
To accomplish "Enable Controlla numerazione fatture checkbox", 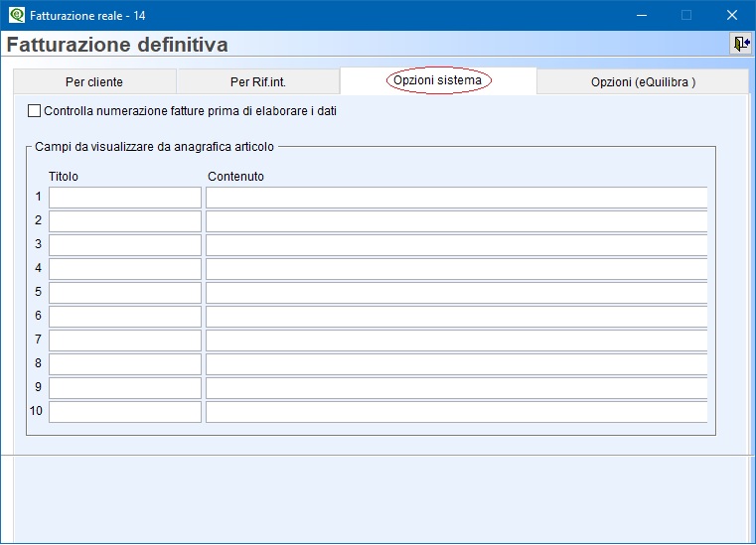I will [35, 111].
